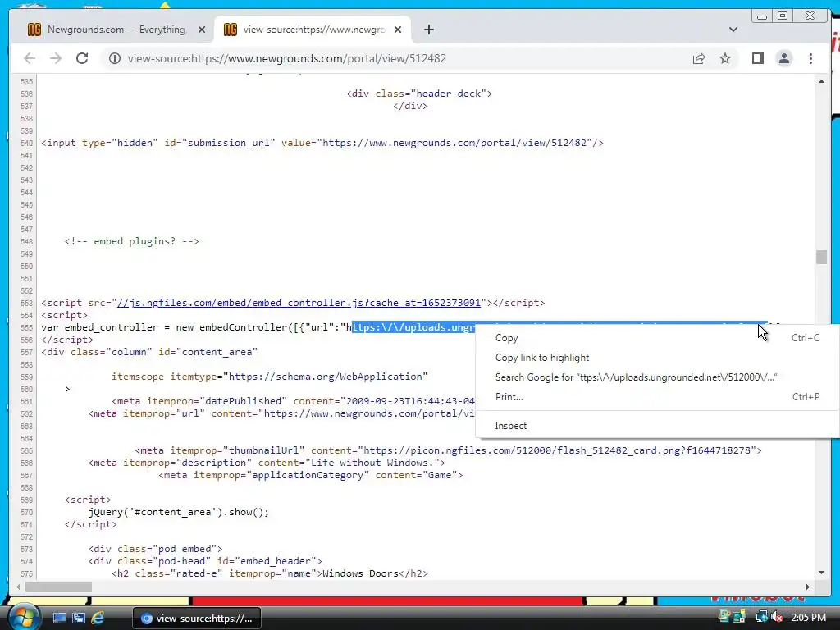Click the taskbar clock showing 2:05 PM
Screen dimensions: 840x630
[808, 617]
